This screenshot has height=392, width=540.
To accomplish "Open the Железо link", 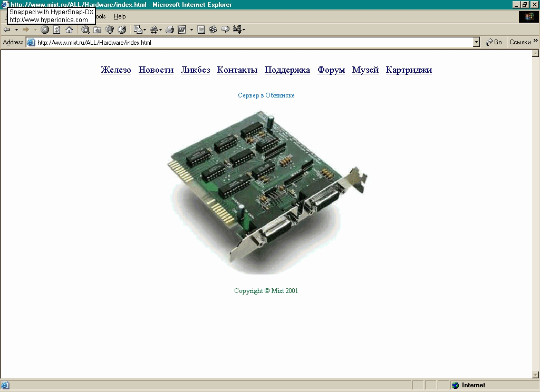I will (x=116, y=70).
